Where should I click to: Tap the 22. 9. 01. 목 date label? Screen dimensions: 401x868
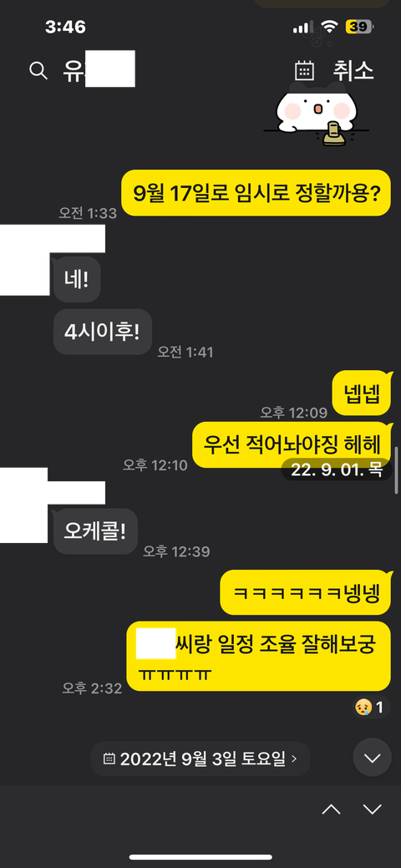point(337,470)
